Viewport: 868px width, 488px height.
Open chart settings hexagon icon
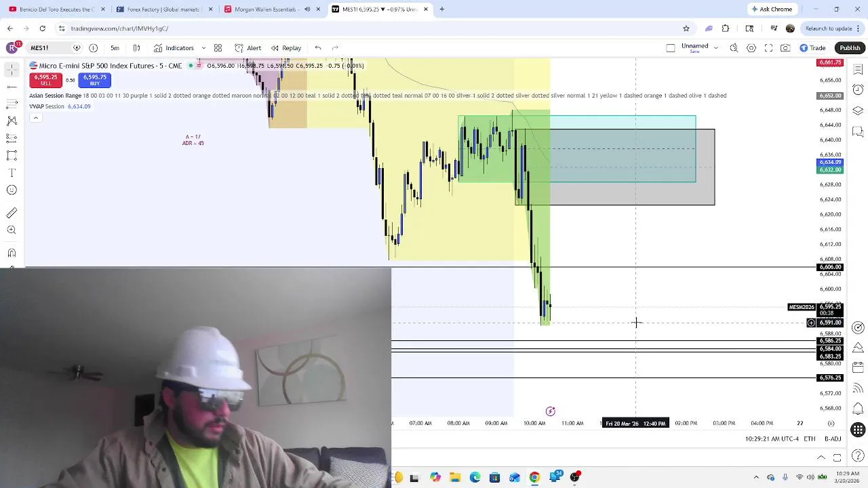click(751, 48)
